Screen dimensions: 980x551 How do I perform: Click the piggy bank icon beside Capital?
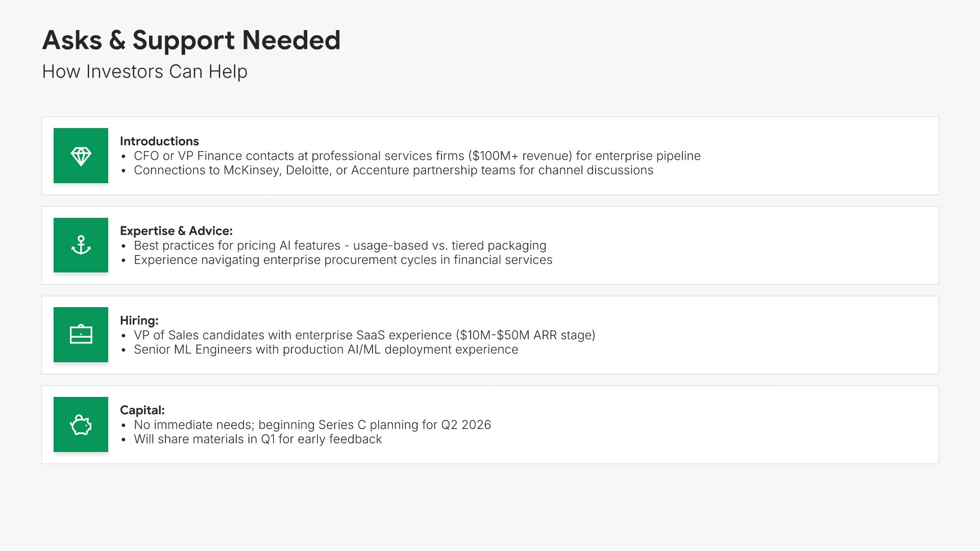tap(81, 424)
